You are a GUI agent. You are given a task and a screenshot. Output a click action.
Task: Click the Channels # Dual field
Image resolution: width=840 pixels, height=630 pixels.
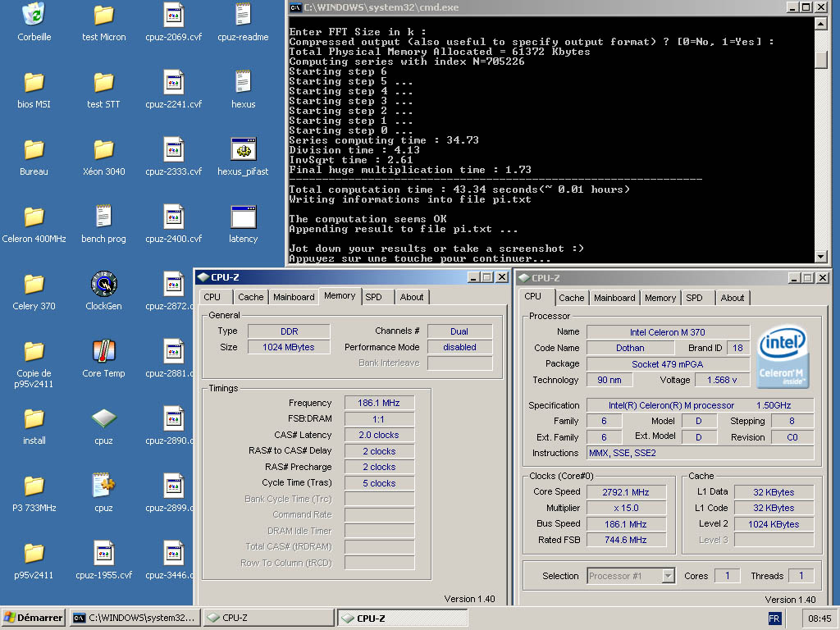point(459,331)
